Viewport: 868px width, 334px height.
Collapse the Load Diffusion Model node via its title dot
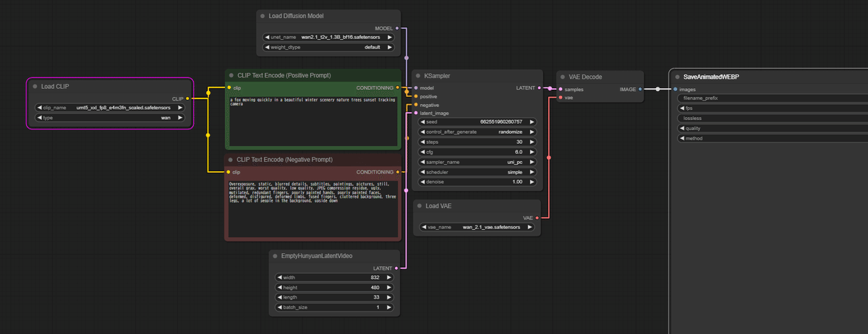(264, 16)
